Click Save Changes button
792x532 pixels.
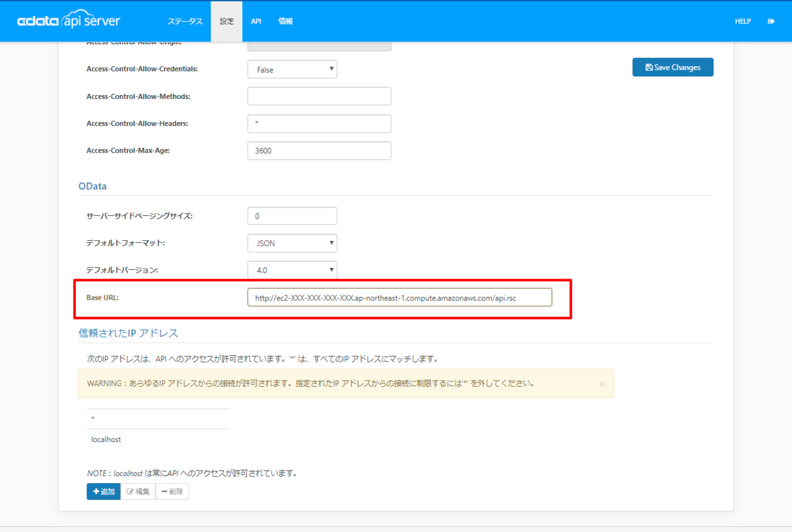click(673, 67)
